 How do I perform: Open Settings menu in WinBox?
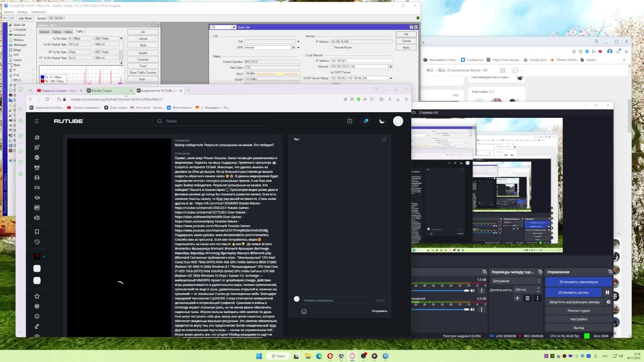(x=22, y=12)
